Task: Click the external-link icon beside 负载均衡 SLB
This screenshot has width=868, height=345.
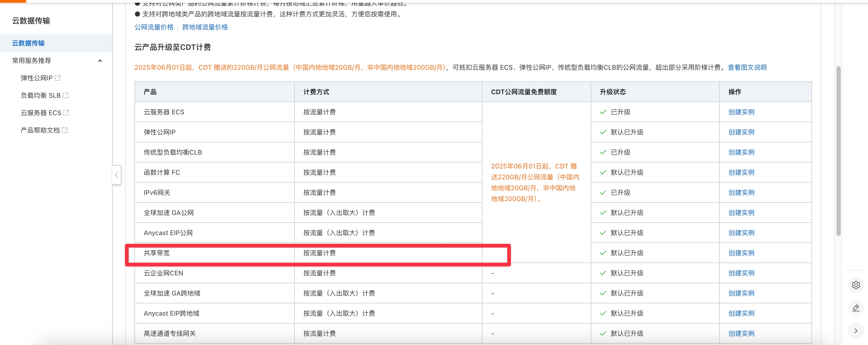Action: [x=66, y=95]
